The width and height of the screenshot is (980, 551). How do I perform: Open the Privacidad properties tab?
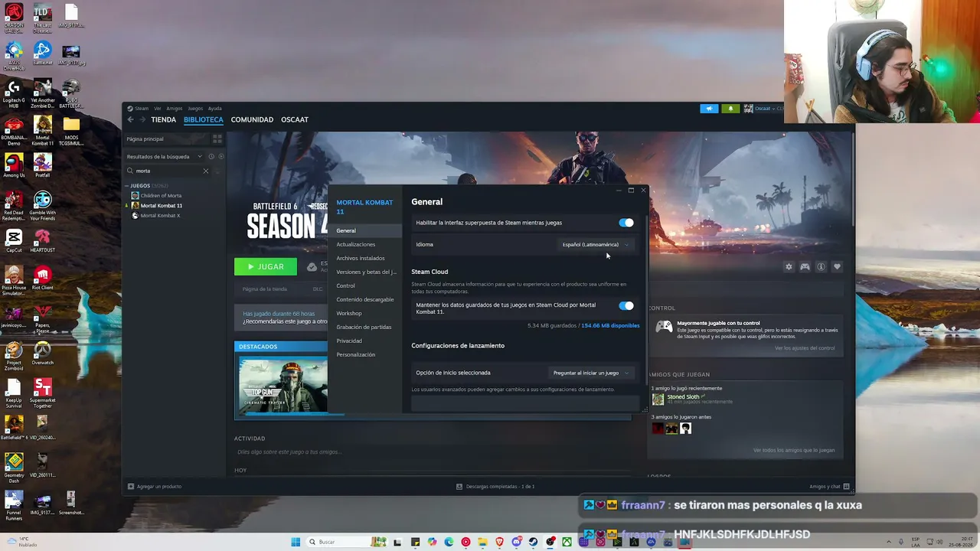[x=349, y=341]
